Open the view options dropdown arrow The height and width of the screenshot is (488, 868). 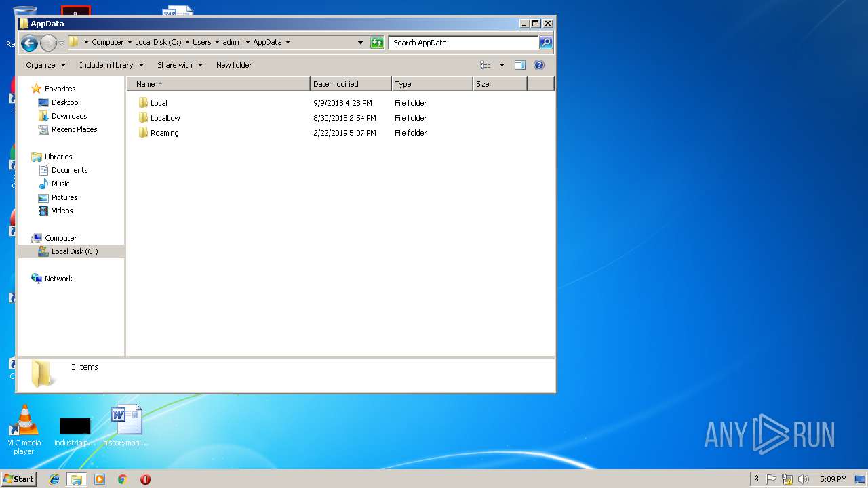(x=502, y=65)
